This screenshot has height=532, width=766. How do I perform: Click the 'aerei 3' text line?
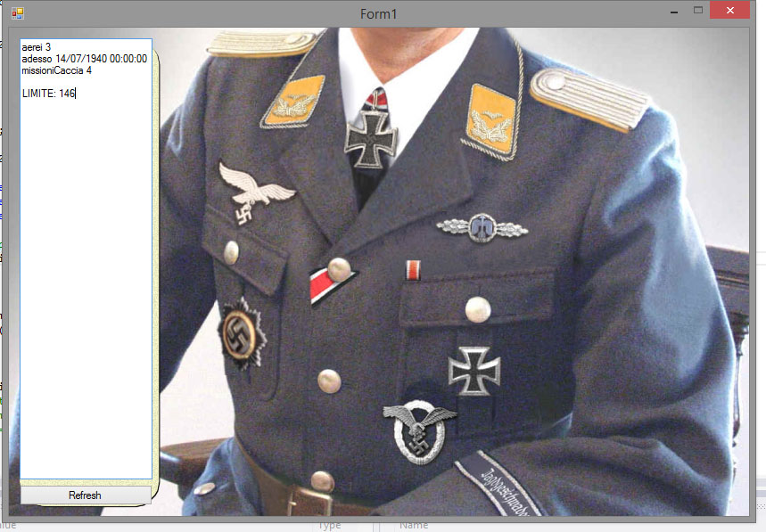point(37,47)
